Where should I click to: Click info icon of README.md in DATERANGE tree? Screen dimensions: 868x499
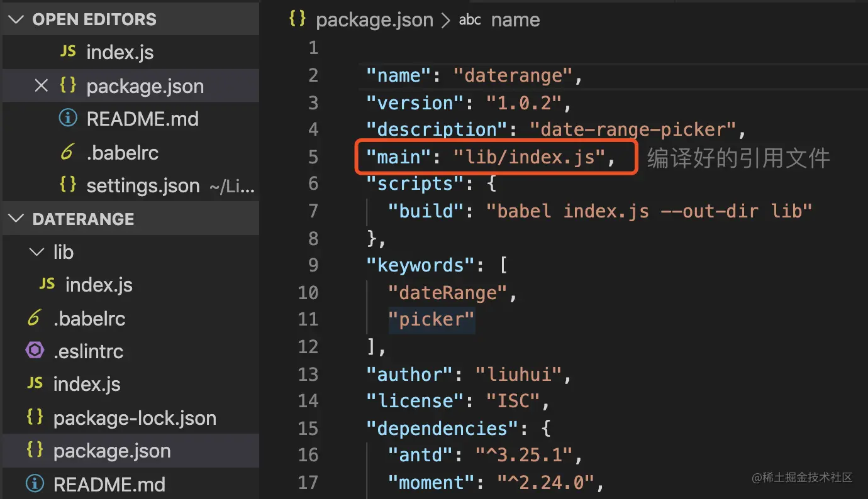(35, 484)
